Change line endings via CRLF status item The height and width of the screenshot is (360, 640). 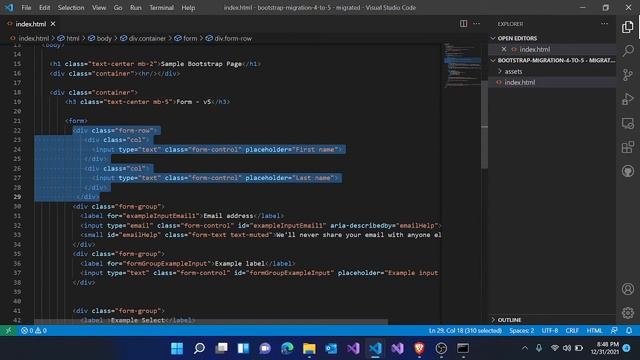pyautogui.click(x=572, y=331)
